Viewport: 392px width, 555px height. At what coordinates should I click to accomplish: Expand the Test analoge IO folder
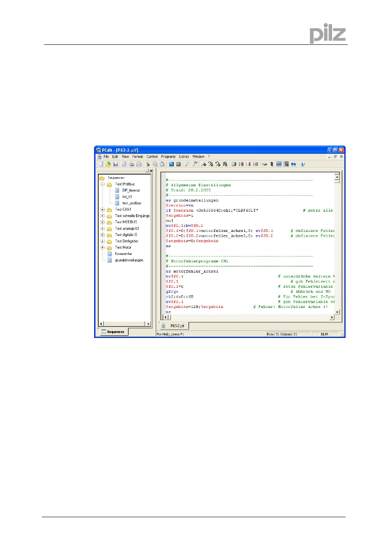[x=102, y=229]
